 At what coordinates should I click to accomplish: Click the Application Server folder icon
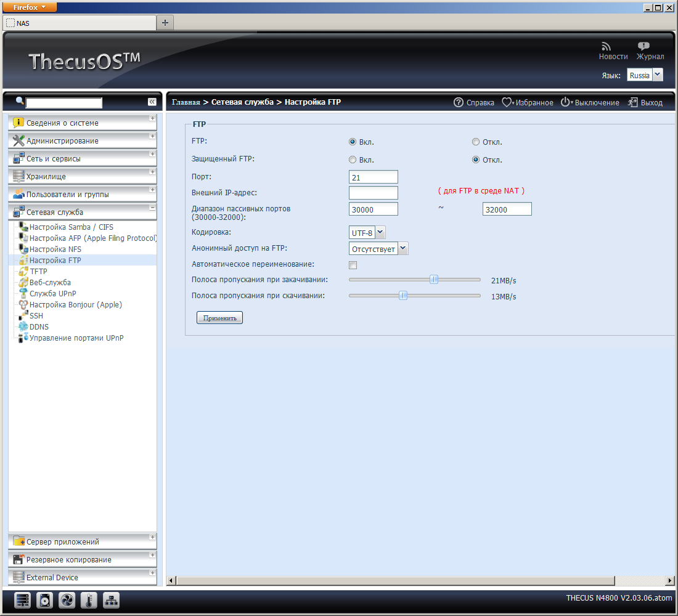point(18,541)
